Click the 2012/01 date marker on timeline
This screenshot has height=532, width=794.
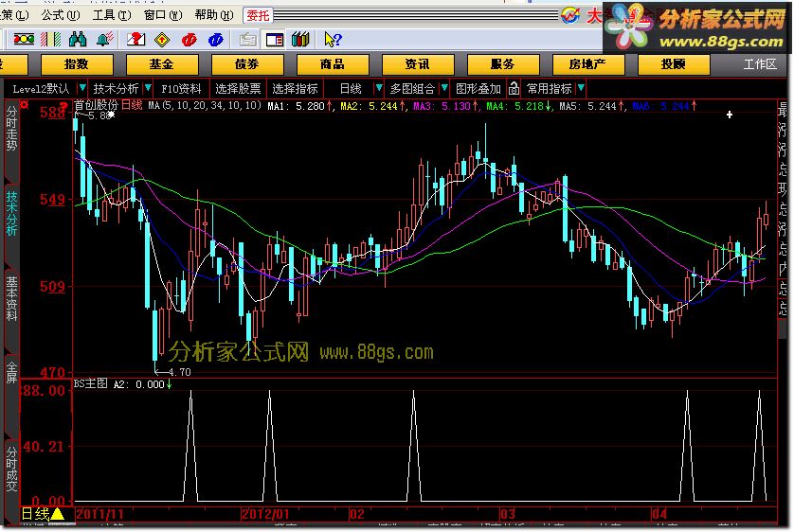tap(265, 515)
